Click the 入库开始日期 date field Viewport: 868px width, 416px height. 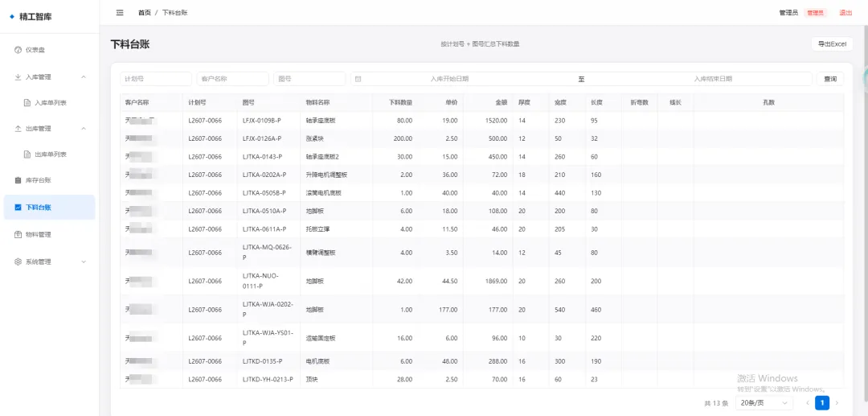(449, 79)
